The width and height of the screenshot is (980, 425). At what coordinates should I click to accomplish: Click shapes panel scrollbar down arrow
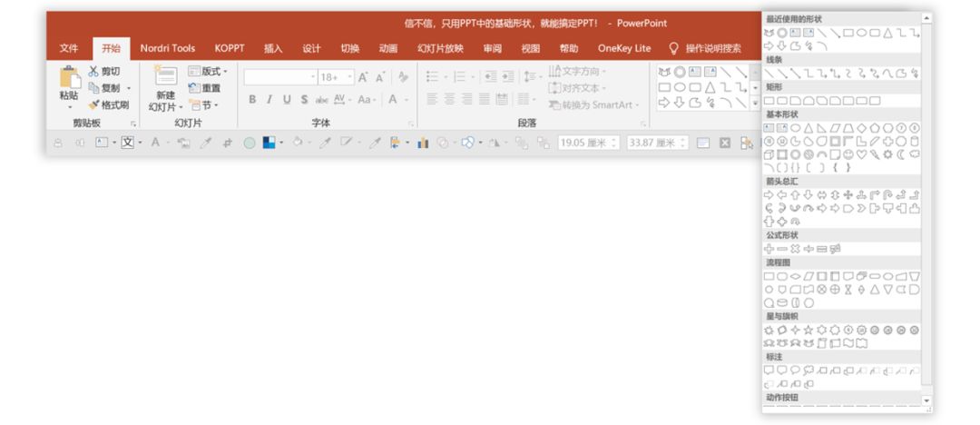tap(926, 400)
